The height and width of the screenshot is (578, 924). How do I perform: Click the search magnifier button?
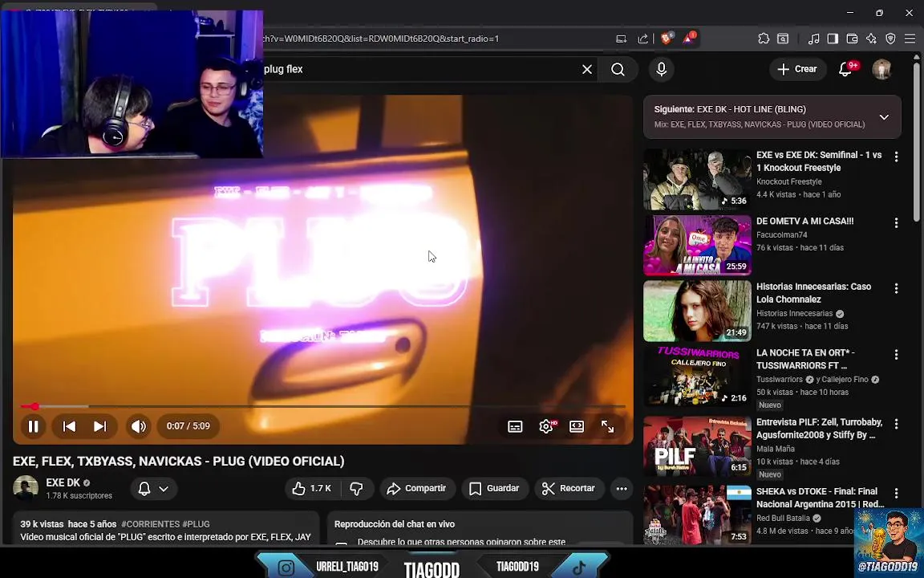pos(618,70)
